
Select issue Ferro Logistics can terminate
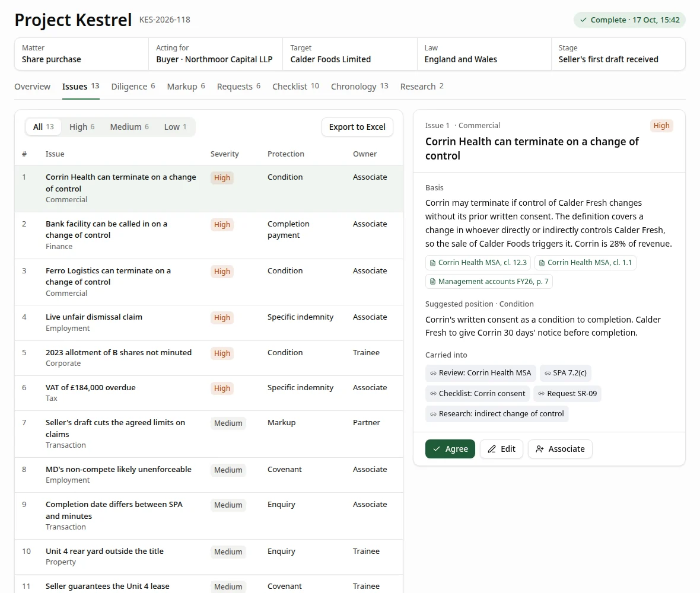tap(209, 282)
